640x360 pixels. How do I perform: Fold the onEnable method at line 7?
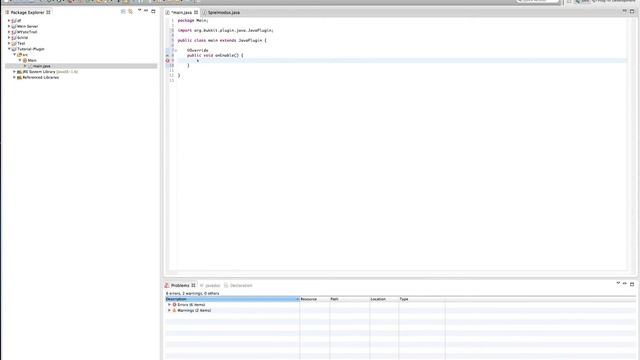pyautogui.click(x=176, y=50)
